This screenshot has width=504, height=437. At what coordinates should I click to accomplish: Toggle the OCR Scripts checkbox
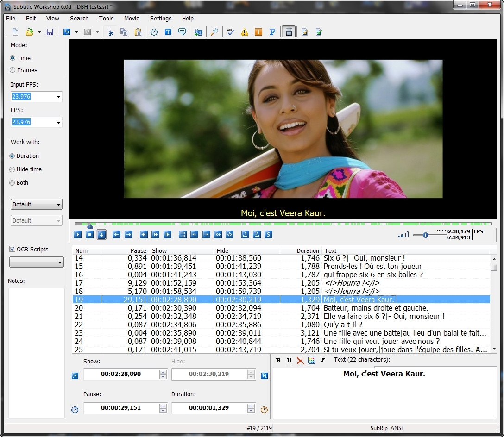point(12,249)
